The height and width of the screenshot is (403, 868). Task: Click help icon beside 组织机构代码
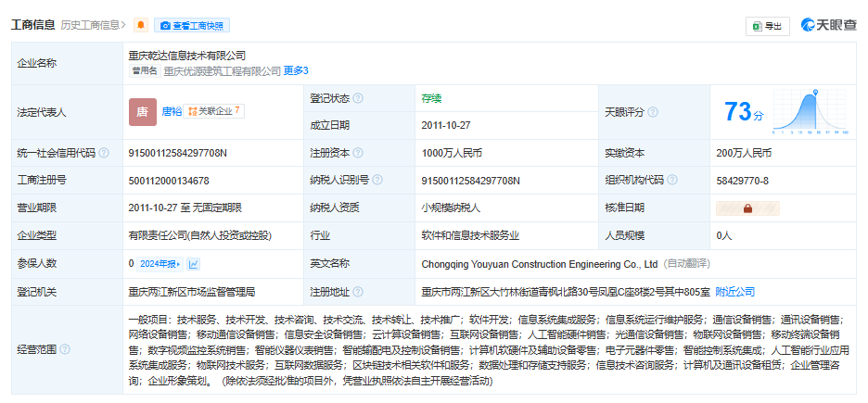click(x=672, y=181)
